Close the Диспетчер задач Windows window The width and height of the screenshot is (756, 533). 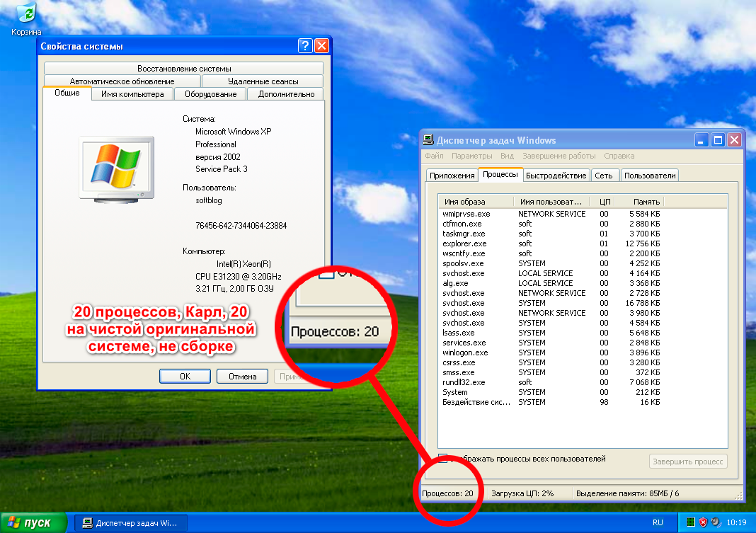click(x=734, y=140)
